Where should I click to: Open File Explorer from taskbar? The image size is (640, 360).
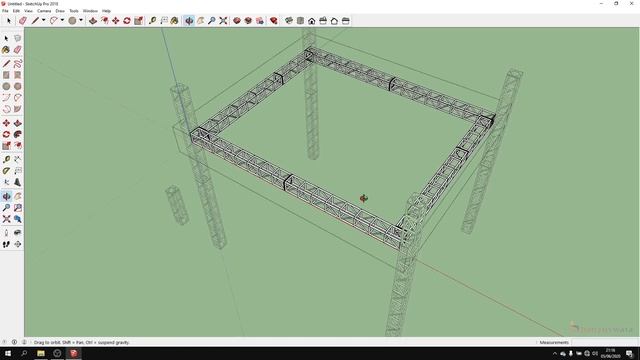point(41,353)
